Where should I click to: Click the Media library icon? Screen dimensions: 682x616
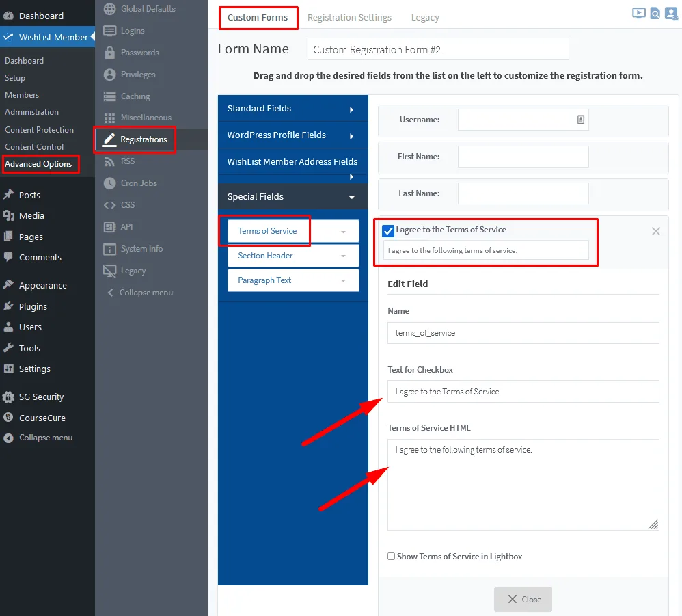(x=9, y=215)
